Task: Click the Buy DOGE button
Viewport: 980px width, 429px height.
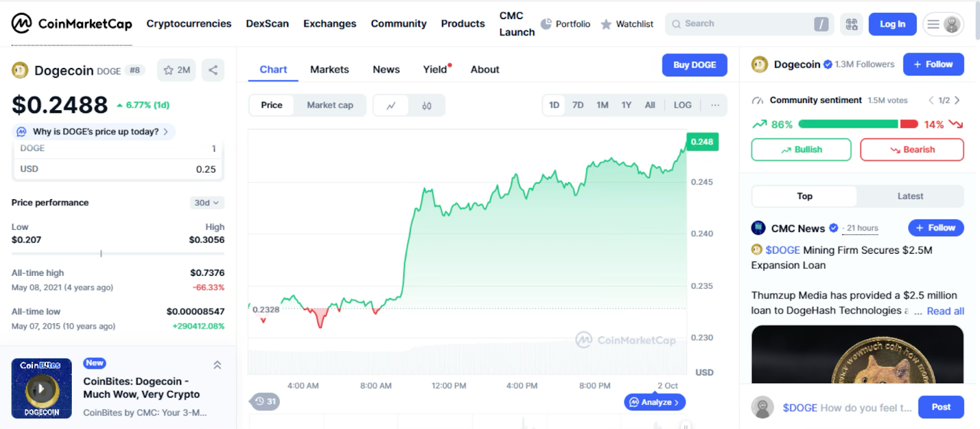Action: tap(694, 65)
